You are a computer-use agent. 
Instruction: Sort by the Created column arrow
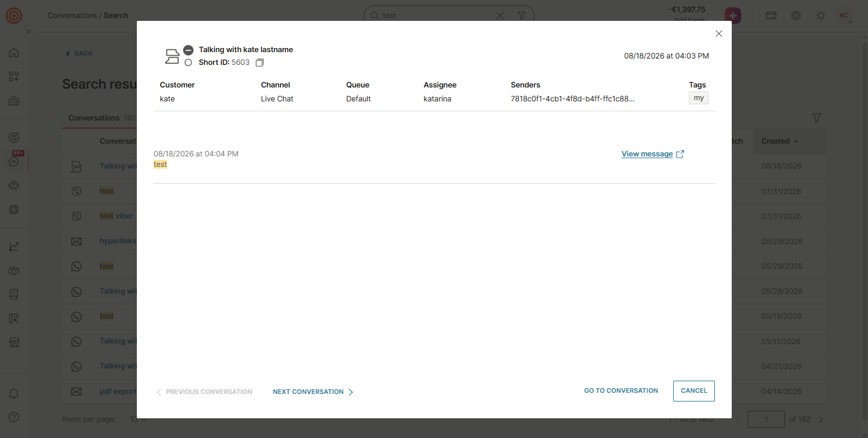(x=796, y=141)
